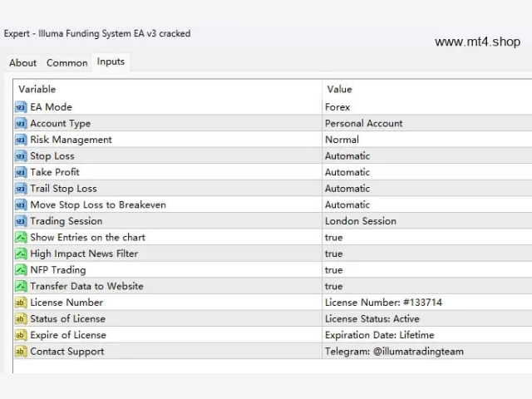Screen dimensions: 532x399
Task: Select the NFP Trading variable name
Action: (58, 270)
